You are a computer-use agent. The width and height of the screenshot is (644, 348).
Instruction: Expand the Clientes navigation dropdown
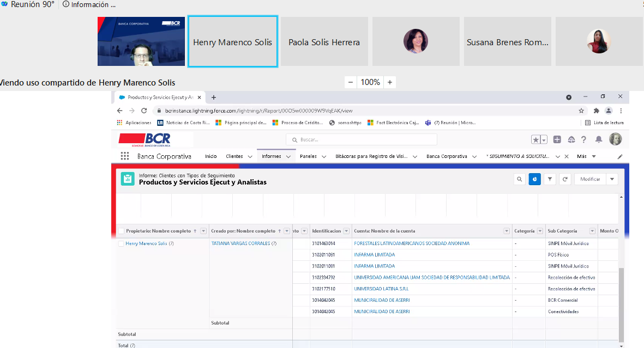[x=250, y=156]
